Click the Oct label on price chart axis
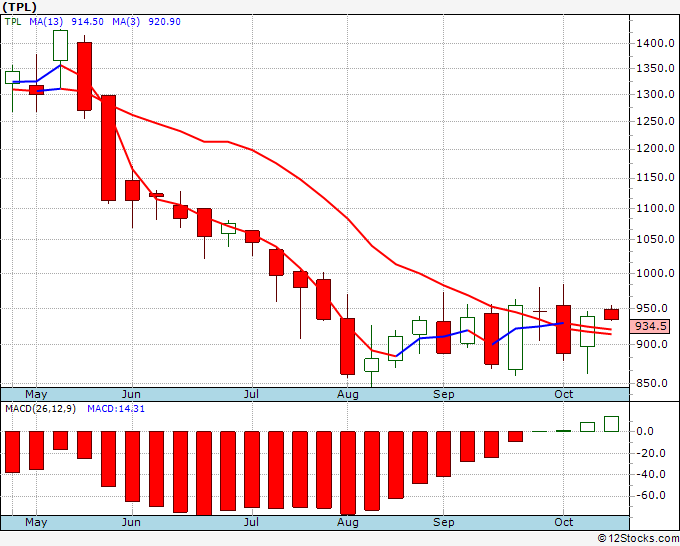The width and height of the screenshot is (680, 546). click(x=563, y=394)
